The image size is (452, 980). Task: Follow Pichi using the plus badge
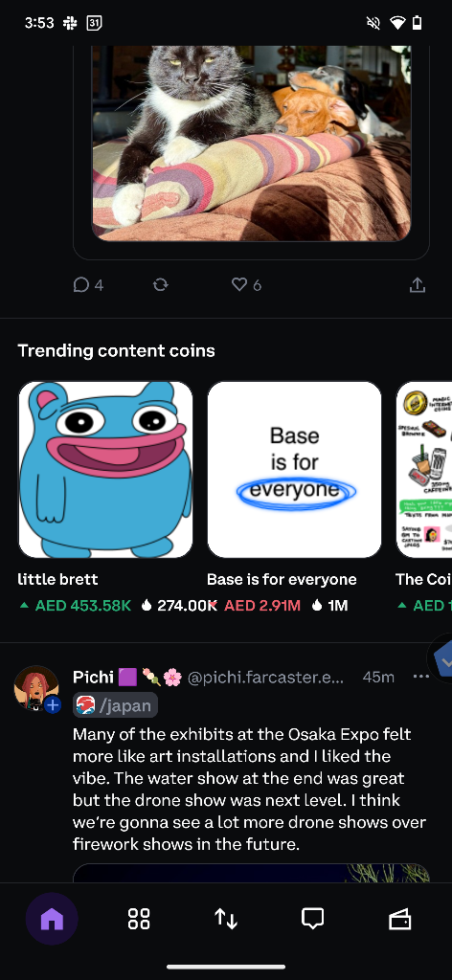pyautogui.click(x=53, y=705)
